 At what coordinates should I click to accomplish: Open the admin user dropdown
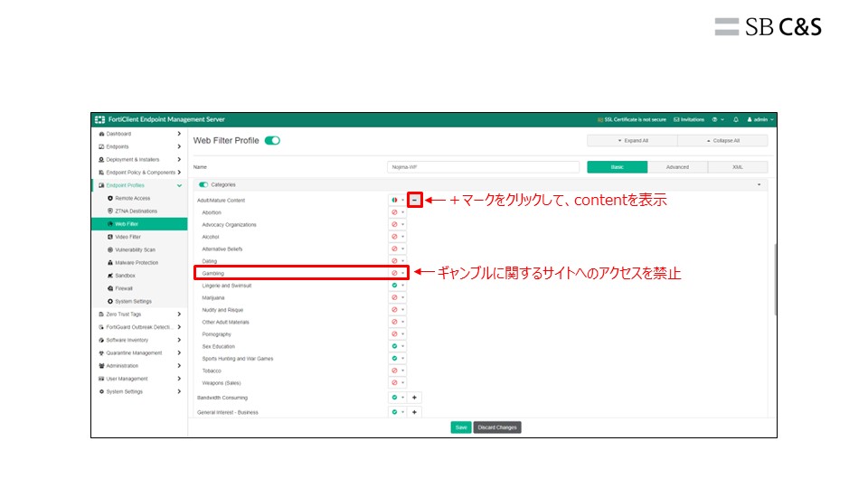(760, 119)
